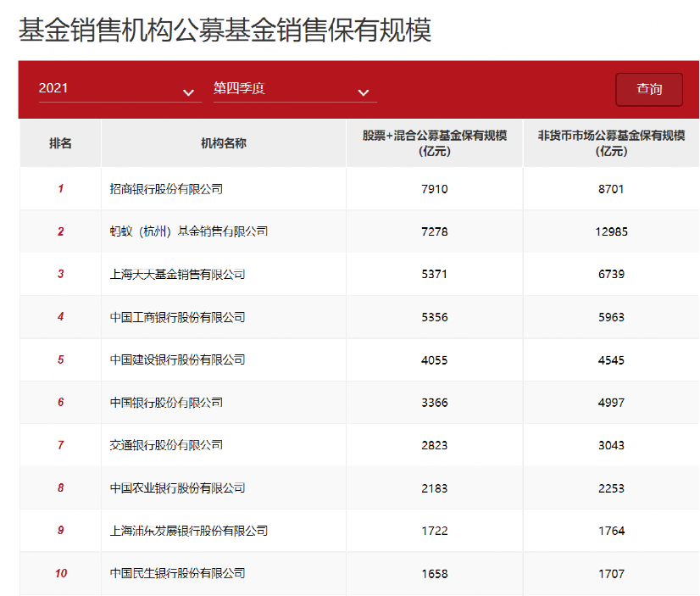Select the value 7910 for 招商银行

(435, 189)
